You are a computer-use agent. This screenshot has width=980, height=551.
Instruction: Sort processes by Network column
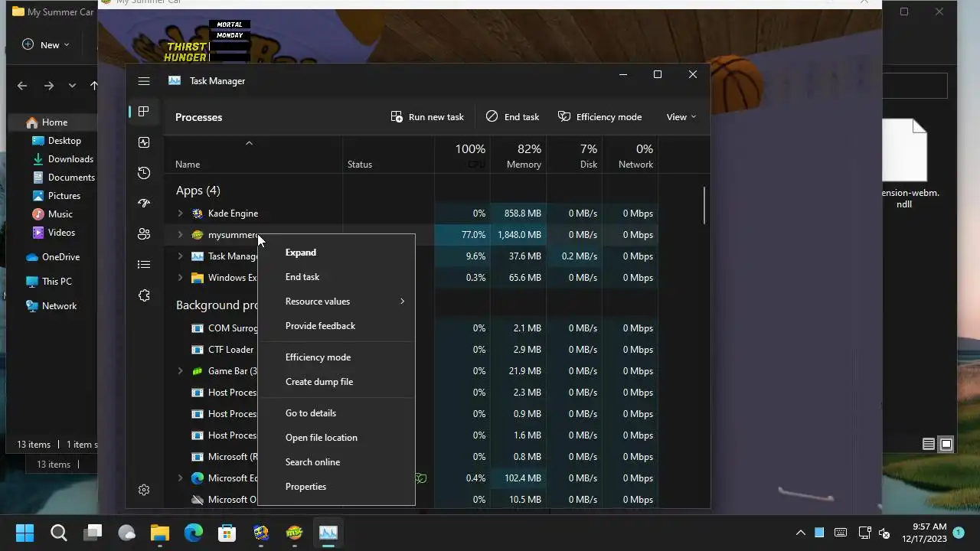[630, 155]
